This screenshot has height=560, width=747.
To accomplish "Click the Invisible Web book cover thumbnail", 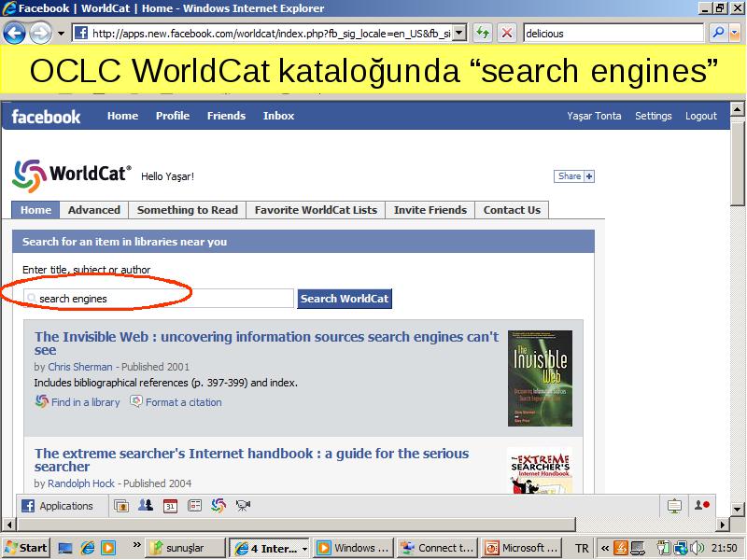I will click(x=540, y=378).
